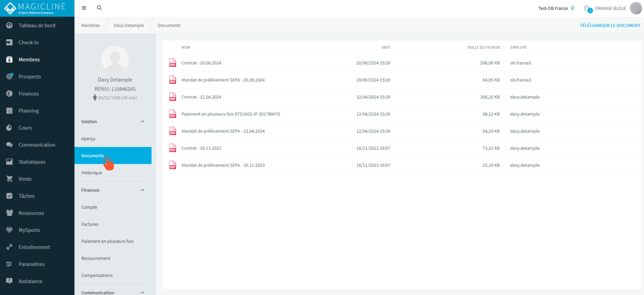Open Mandat de prélèvement SEPA - 16.11.2023

[x=223, y=165]
